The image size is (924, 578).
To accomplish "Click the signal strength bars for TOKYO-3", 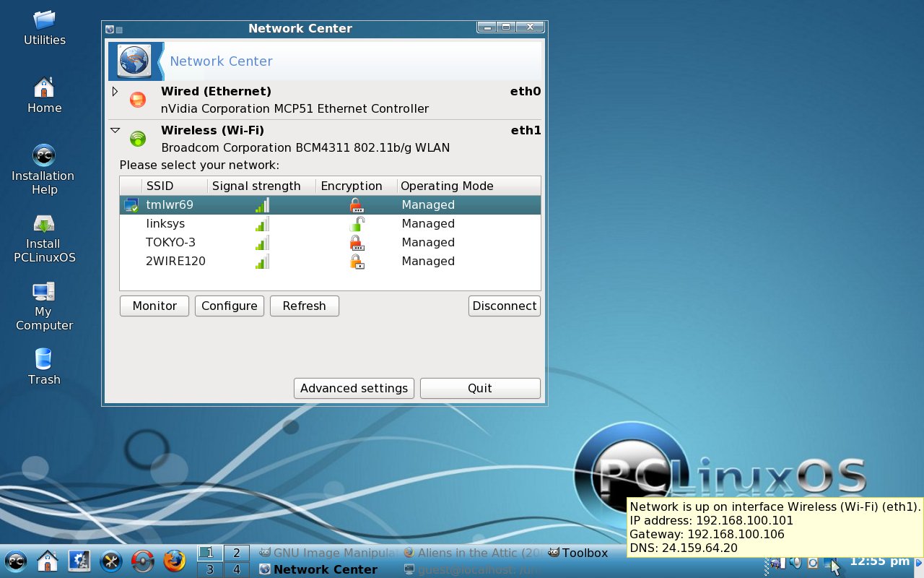I will 262,243.
